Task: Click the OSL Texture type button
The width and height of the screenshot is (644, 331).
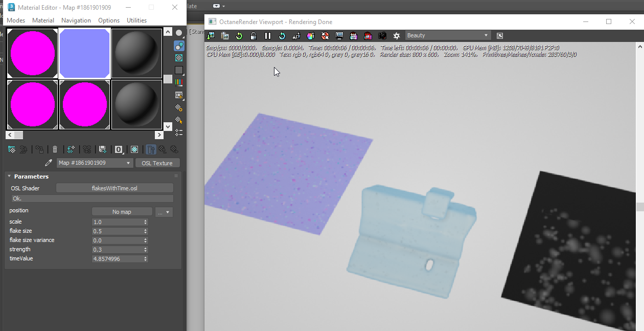Action: (157, 163)
